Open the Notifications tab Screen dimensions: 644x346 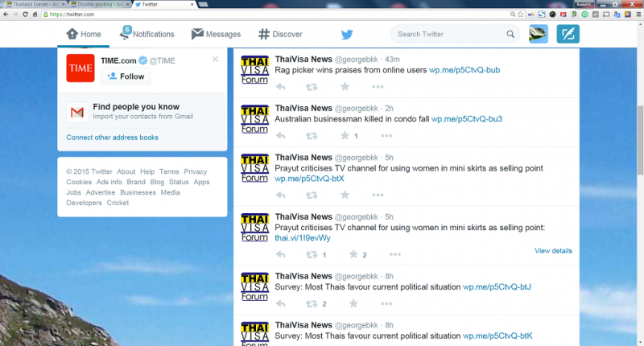point(147,34)
